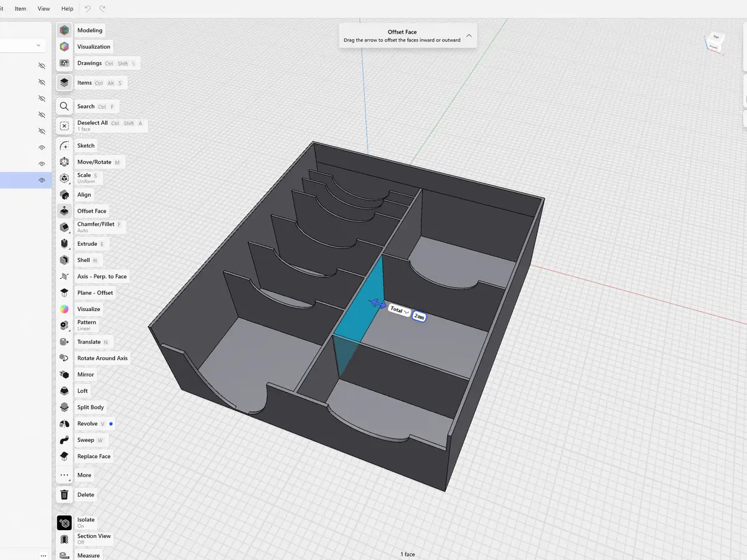747x560 pixels.
Task: Click the Deselect All icon
Action: (x=64, y=126)
